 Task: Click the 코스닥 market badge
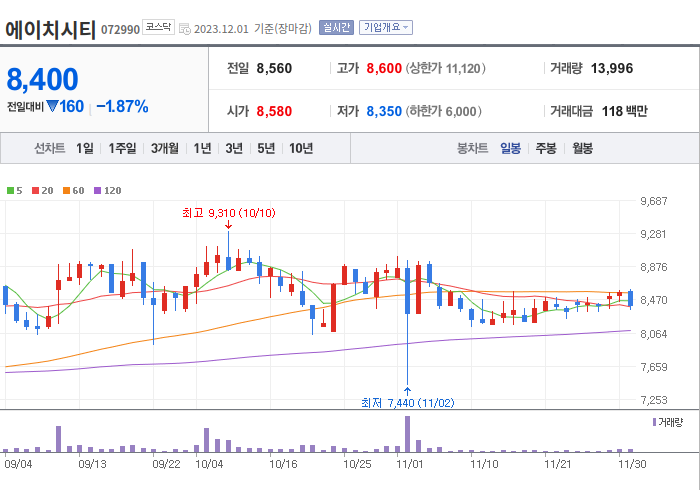158,27
